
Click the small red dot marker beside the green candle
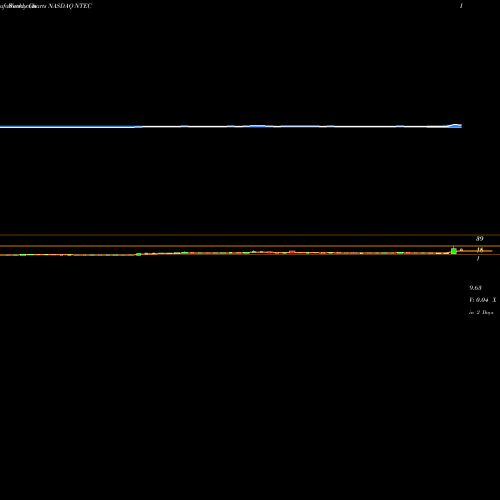click(x=462, y=250)
